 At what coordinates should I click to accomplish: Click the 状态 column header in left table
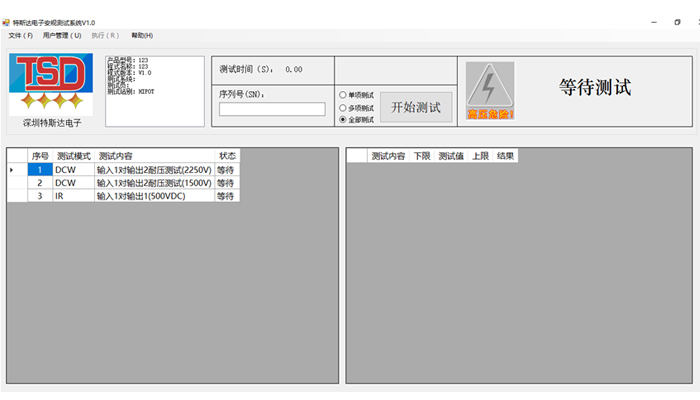tap(227, 156)
